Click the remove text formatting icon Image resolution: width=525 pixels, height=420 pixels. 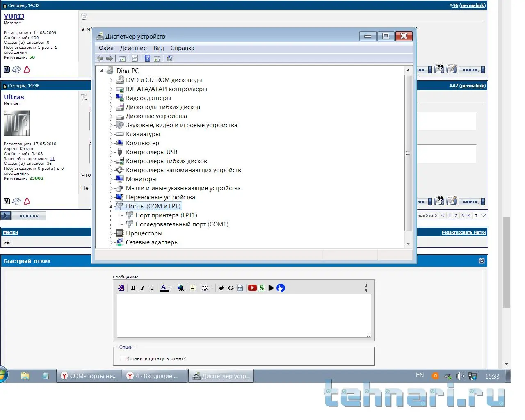click(121, 288)
